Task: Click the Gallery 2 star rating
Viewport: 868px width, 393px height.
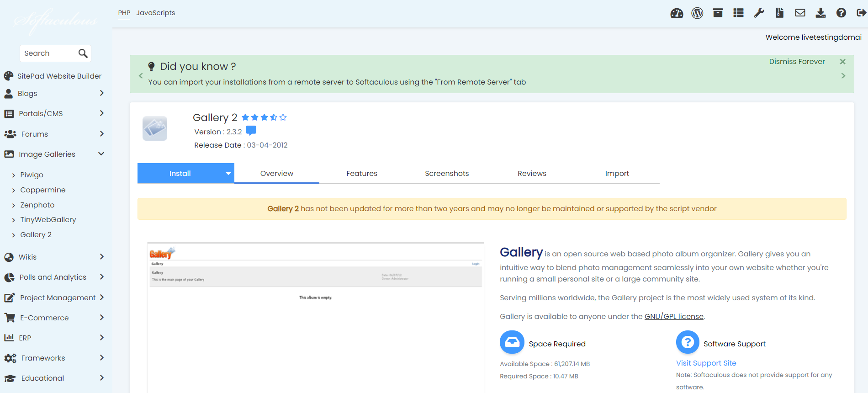Action: pyautogui.click(x=264, y=117)
